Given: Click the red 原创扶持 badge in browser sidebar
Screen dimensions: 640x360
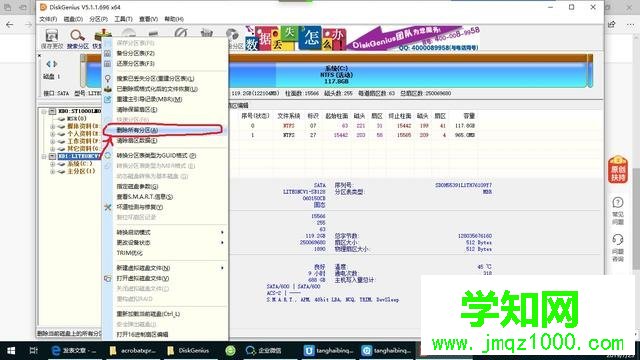Looking at the screenshot, I should coord(618,170).
